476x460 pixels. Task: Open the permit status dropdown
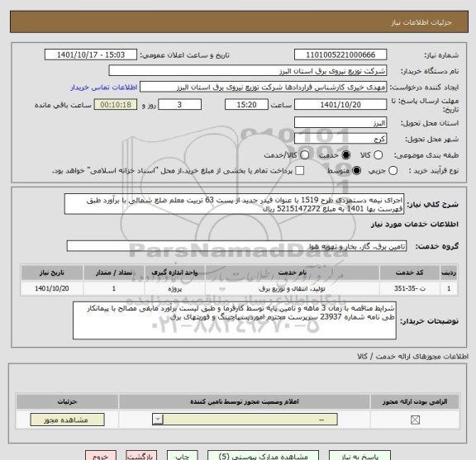(x=245, y=420)
